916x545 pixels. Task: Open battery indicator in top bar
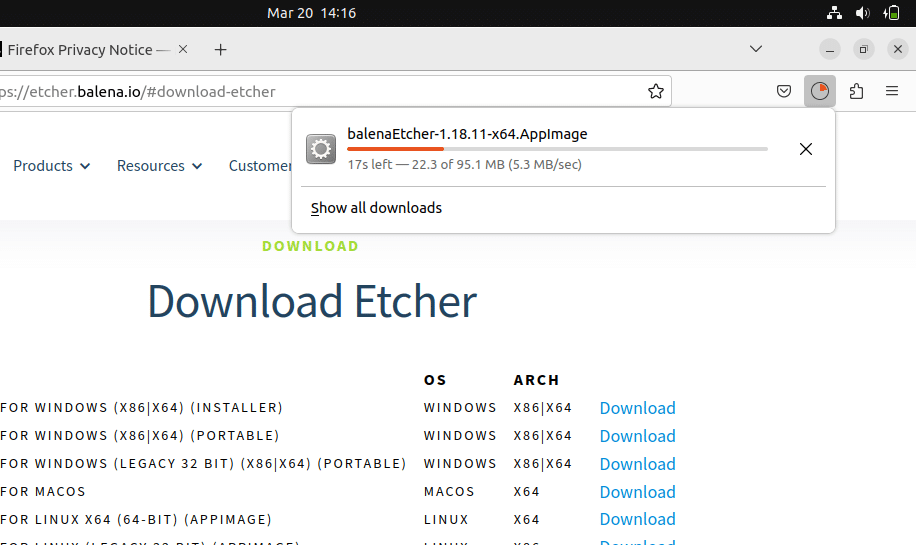click(891, 13)
